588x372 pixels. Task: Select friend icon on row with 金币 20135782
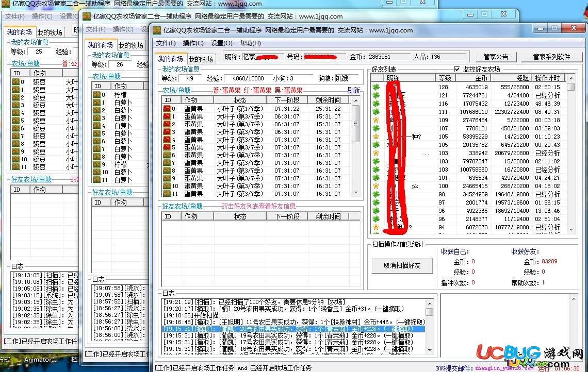tap(375, 145)
